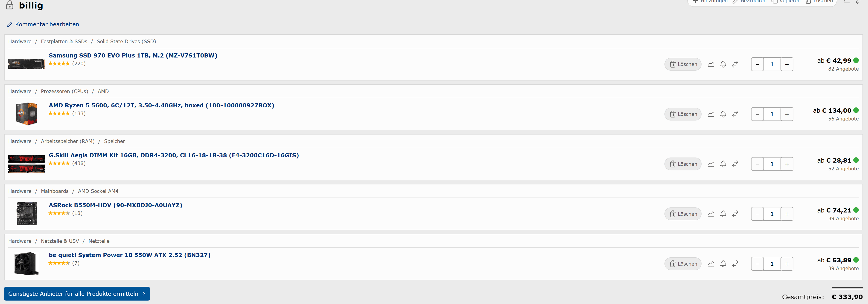This screenshot has height=304, width=868.
Task: Click quantity field for ASRock B550M-HDV
Action: point(772,214)
